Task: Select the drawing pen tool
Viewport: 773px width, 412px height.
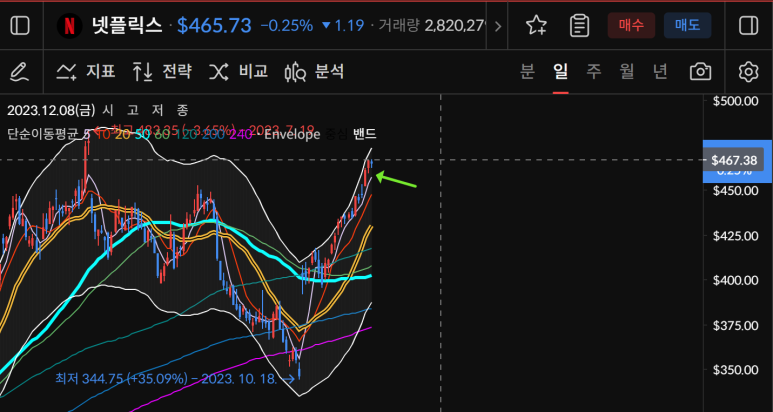Action: coord(20,72)
